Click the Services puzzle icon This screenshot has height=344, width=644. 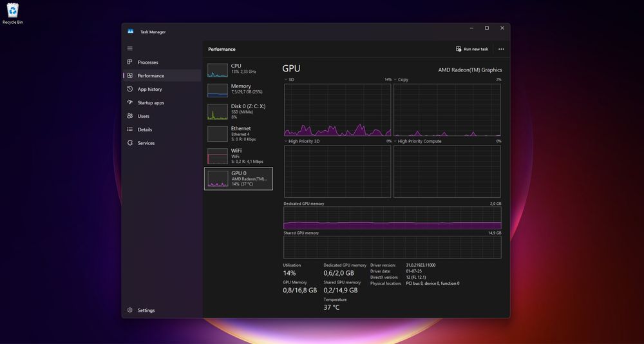[130, 142]
